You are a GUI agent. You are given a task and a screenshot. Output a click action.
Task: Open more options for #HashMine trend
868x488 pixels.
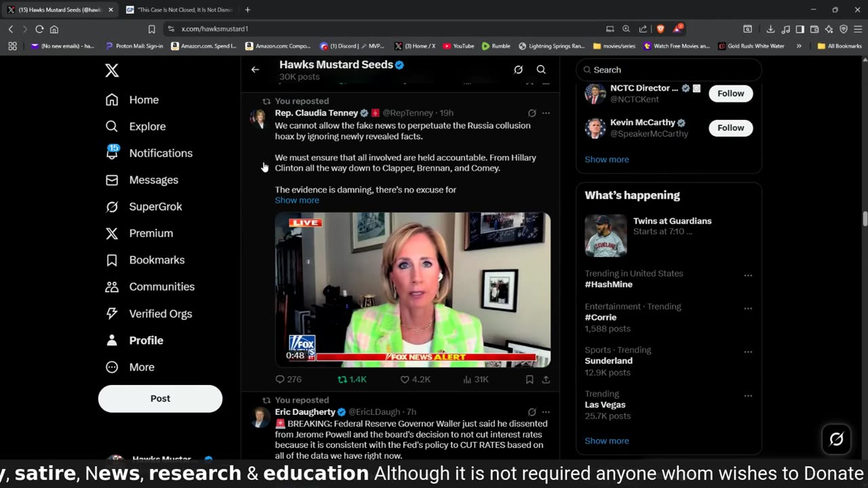748,276
